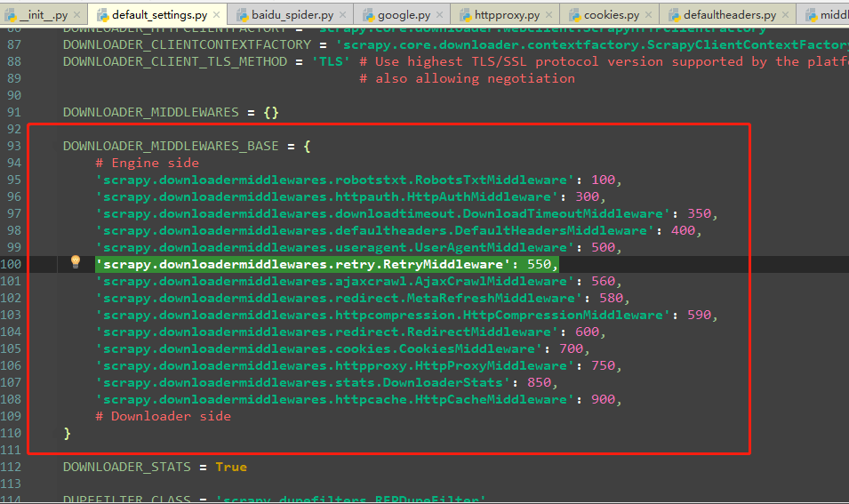Open the google.py editor tab
The image size is (849, 504).
click(x=404, y=15)
